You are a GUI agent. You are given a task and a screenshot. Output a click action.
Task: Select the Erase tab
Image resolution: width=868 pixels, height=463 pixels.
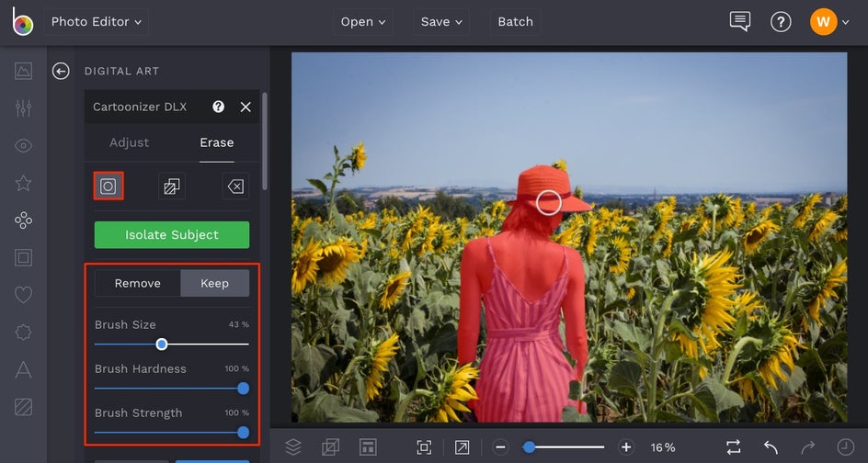tap(216, 142)
